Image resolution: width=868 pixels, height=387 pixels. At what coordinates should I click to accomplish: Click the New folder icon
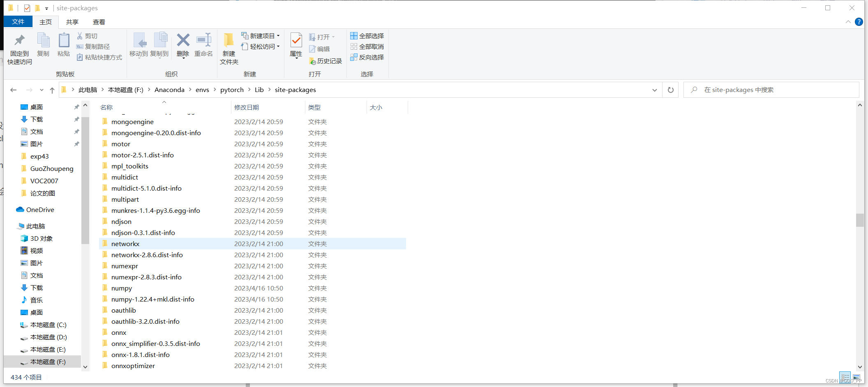coord(229,40)
